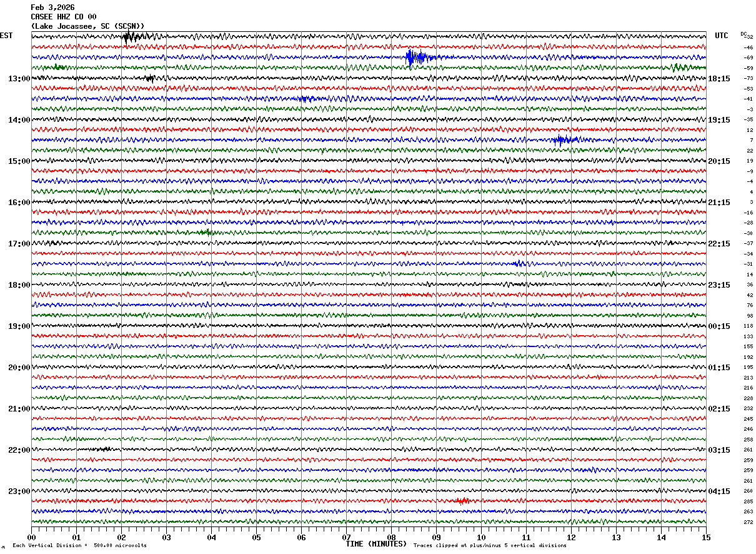Click the '15:00' EST time label
Viewport: 756px width, 554px height.
coord(19,161)
